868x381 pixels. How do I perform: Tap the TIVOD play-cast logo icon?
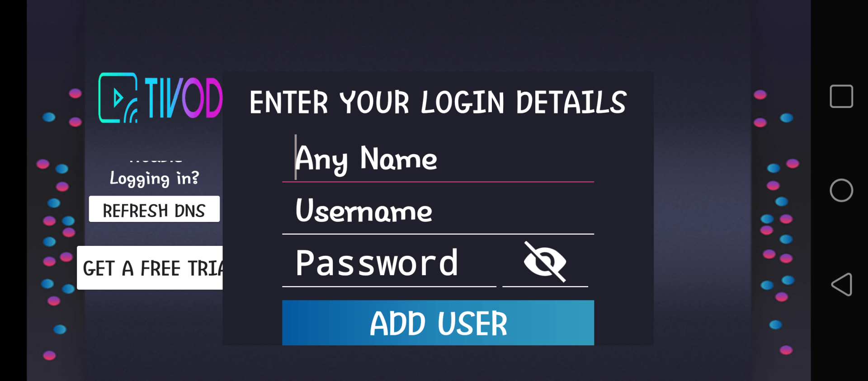(x=118, y=98)
